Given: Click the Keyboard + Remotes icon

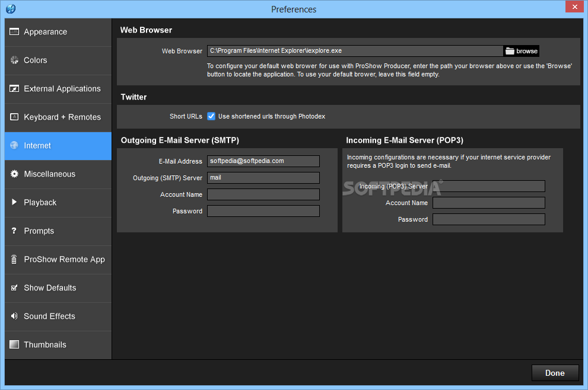Looking at the screenshot, I should (14, 117).
